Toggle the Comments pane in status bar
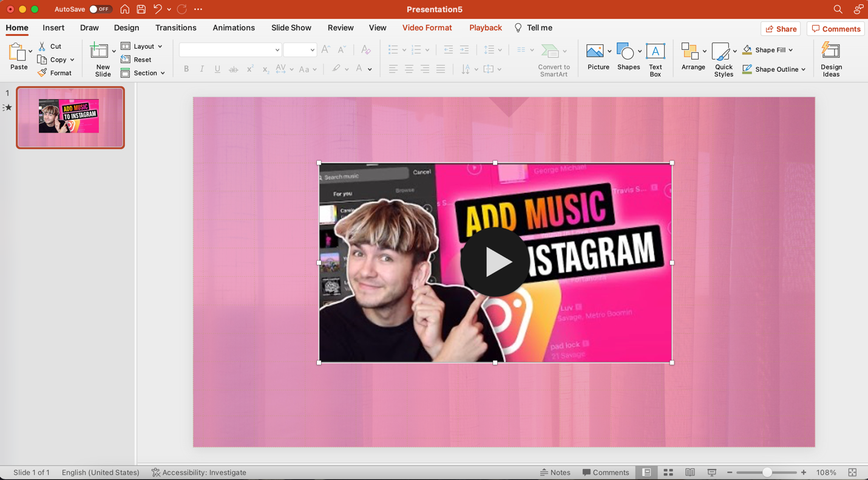Image resolution: width=868 pixels, height=480 pixels. point(605,472)
